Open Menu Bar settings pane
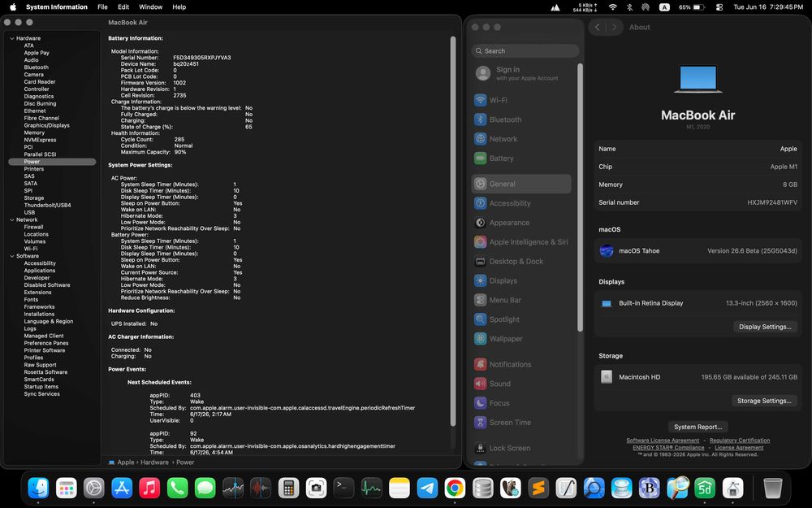The width and height of the screenshot is (812, 508). tap(521, 300)
